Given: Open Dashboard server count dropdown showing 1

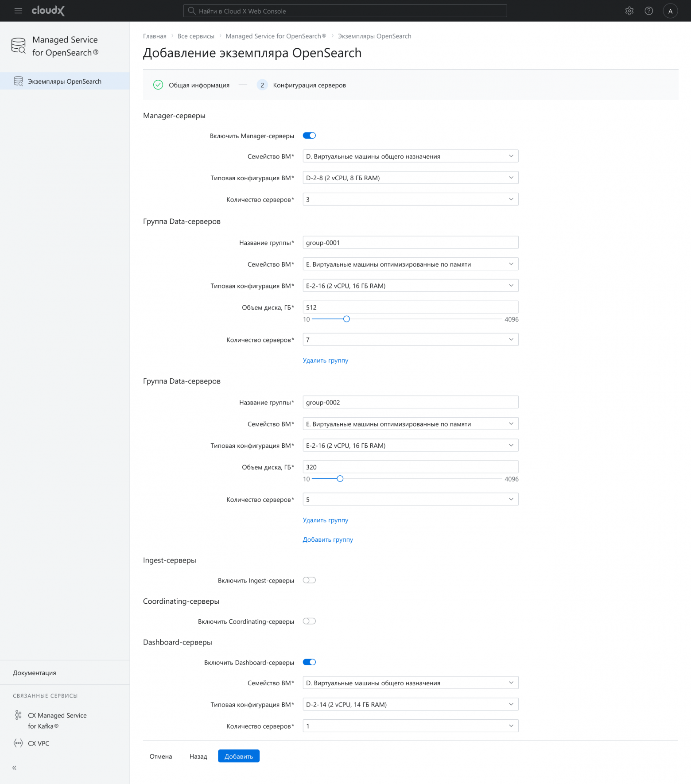Looking at the screenshot, I should [411, 726].
